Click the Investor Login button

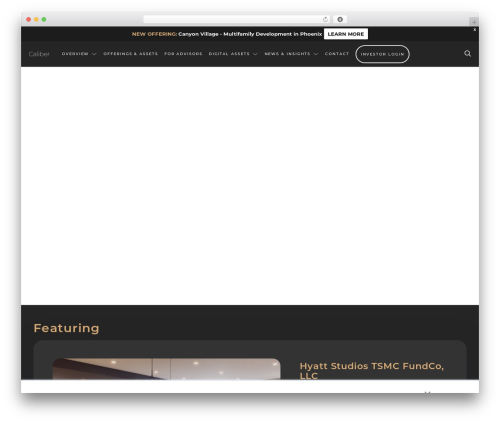(382, 54)
